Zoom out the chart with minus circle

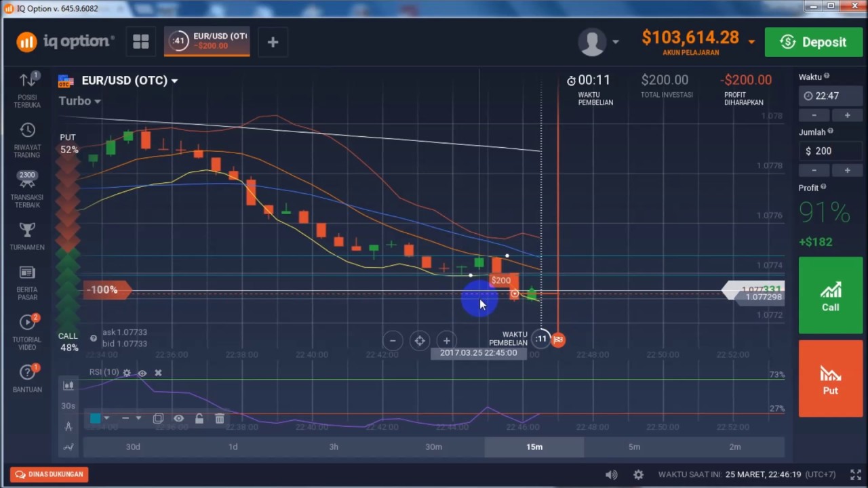[393, 341]
